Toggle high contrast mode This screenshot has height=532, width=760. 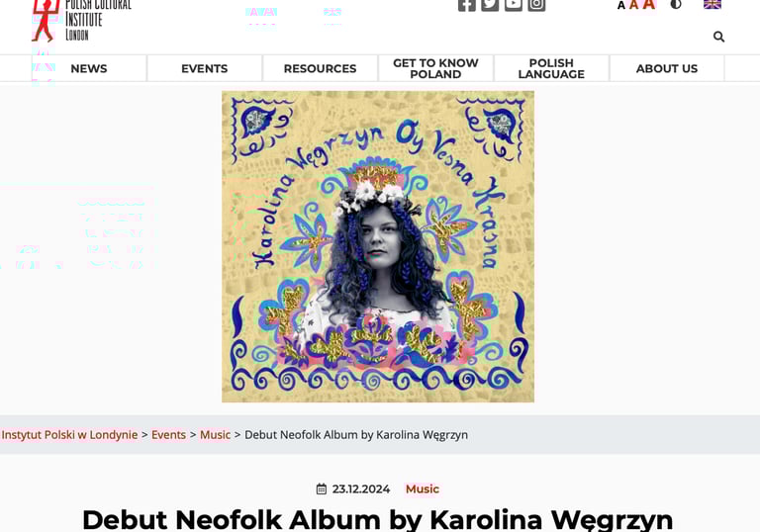click(676, 4)
